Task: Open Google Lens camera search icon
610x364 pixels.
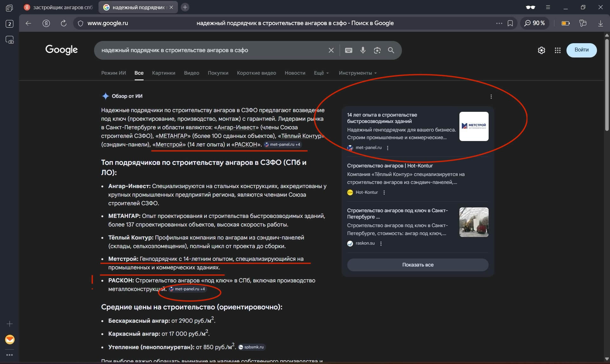Action: (x=377, y=50)
